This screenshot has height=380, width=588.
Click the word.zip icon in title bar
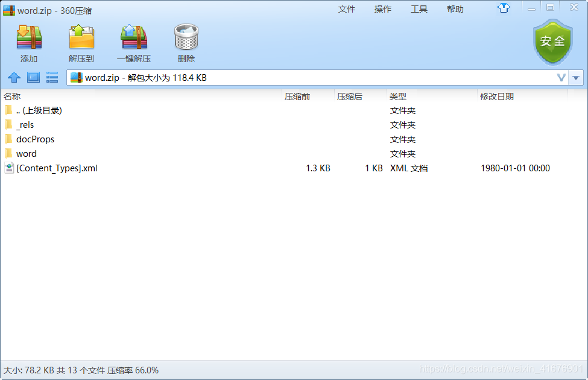9,10
